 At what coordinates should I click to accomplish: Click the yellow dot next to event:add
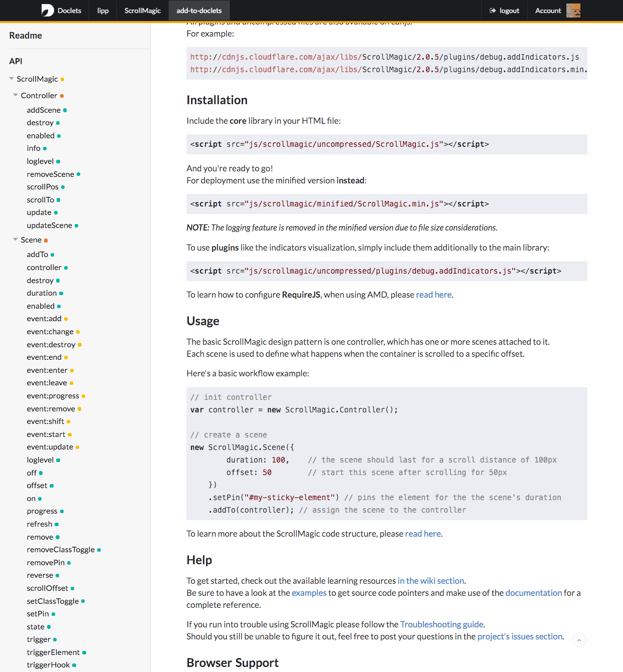click(66, 319)
